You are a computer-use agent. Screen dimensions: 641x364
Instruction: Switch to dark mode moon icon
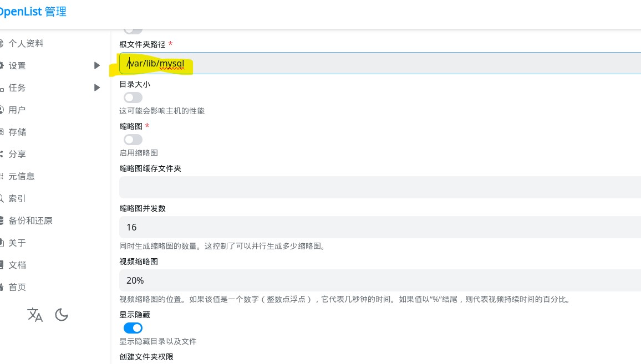62,315
